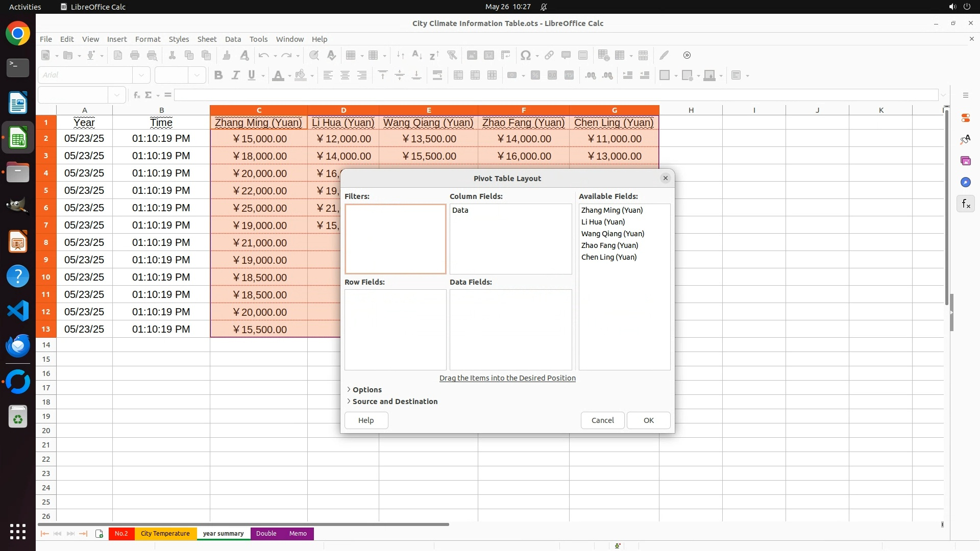This screenshot has height=551, width=980.
Task: Open the Font Name dropdown arrow
Action: click(141, 76)
